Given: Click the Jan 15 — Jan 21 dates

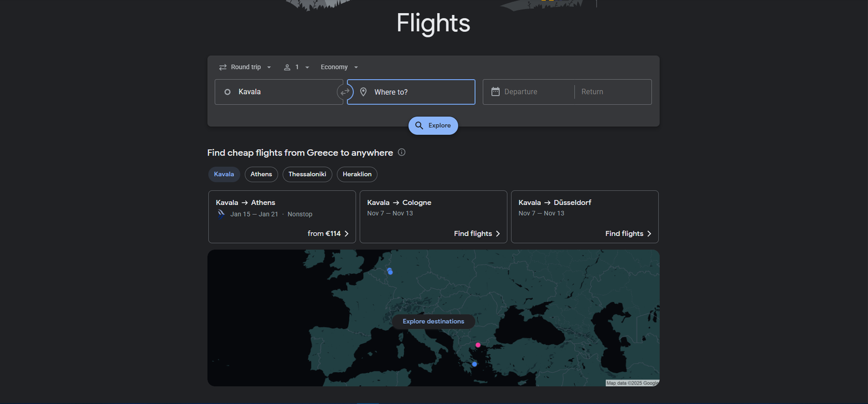Looking at the screenshot, I should pyautogui.click(x=254, y=214).
